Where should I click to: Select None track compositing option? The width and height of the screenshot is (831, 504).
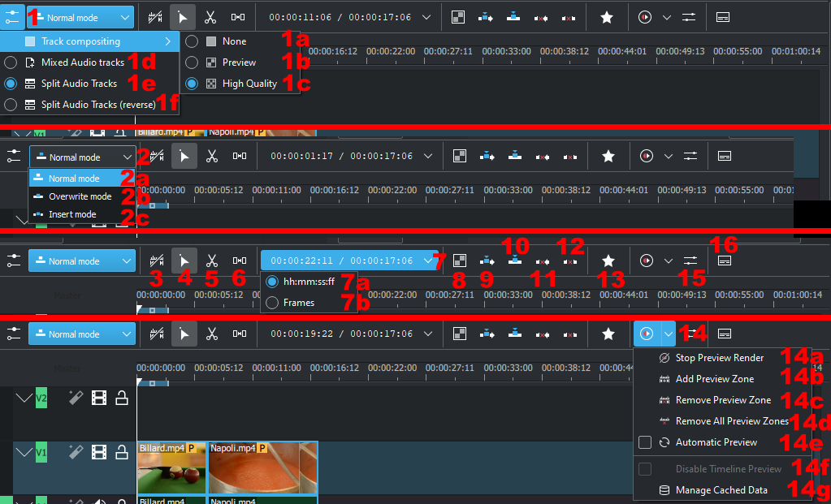point(240,41)
